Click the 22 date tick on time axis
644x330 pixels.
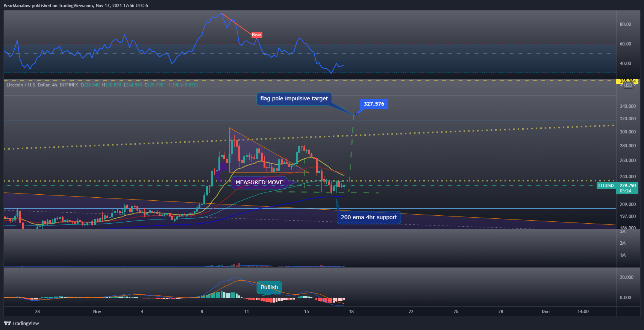(x=411, y=312)
